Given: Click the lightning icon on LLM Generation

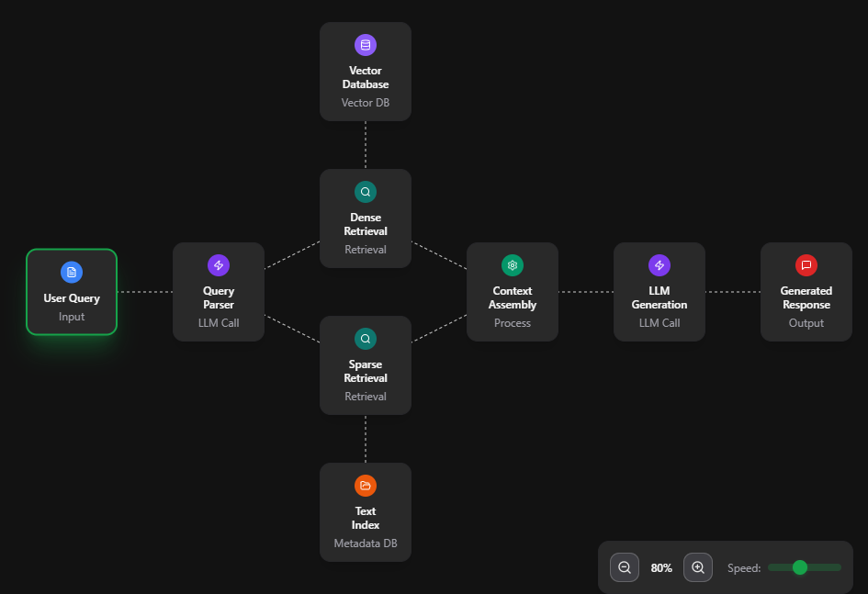Looking at the screenshot, I should [x=659, y=265].
